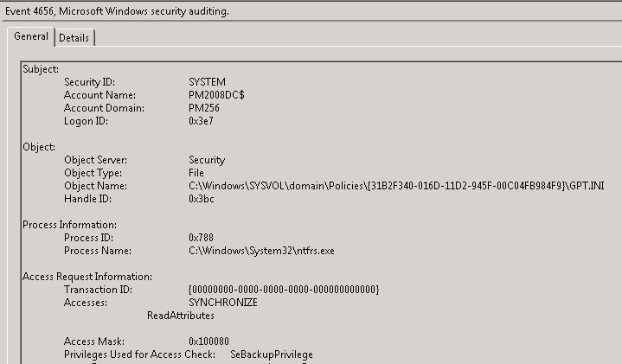Click the ntfrs.exe process name path
This screenshot has width=622, height=364.
pos(261,251)
